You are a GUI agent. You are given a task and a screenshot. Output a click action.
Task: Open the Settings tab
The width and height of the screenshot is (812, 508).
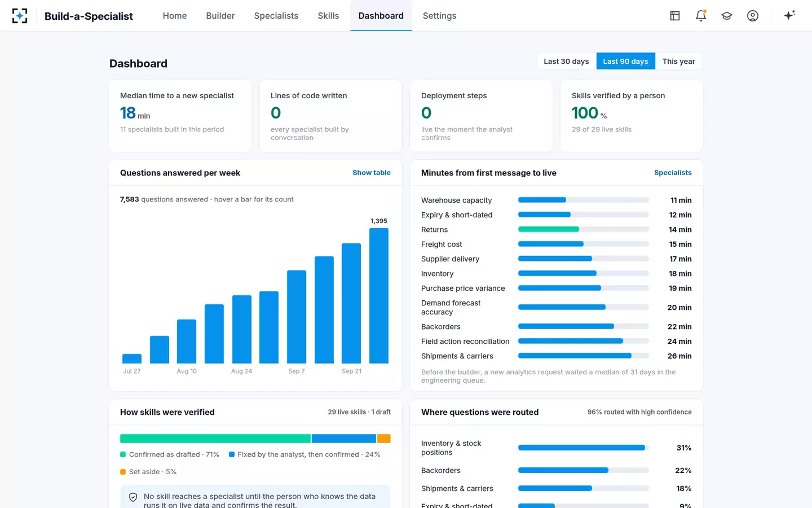click(440, 16)
